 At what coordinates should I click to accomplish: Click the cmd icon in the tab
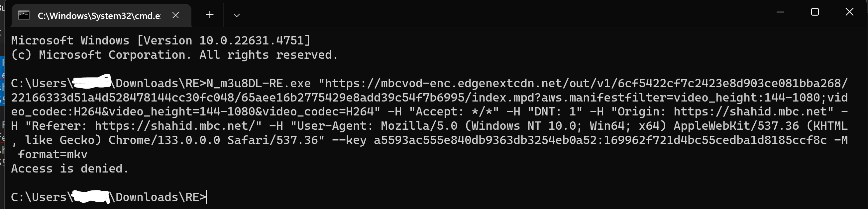click(x=24, y=16)
